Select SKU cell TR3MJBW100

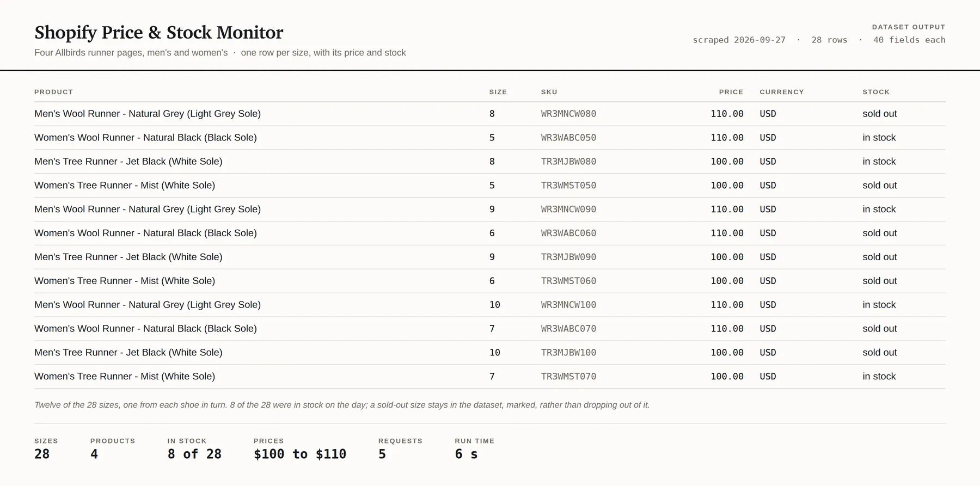coord(568,353)
